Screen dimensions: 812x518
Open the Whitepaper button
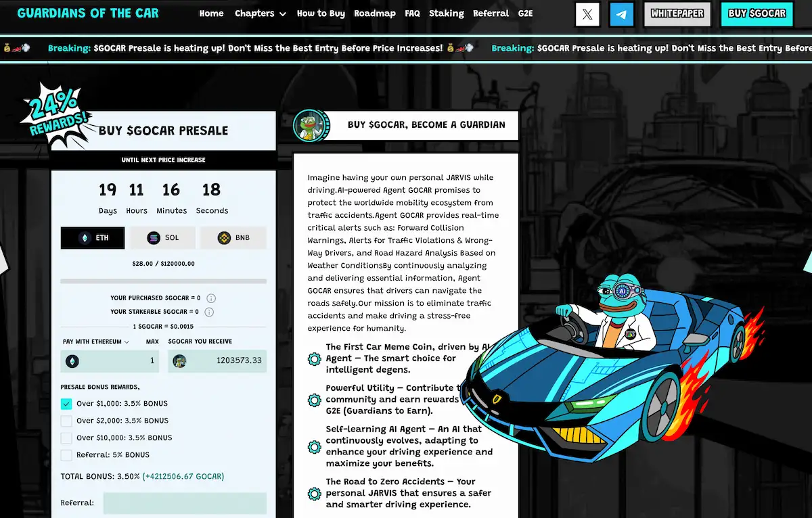coord(677,14)
